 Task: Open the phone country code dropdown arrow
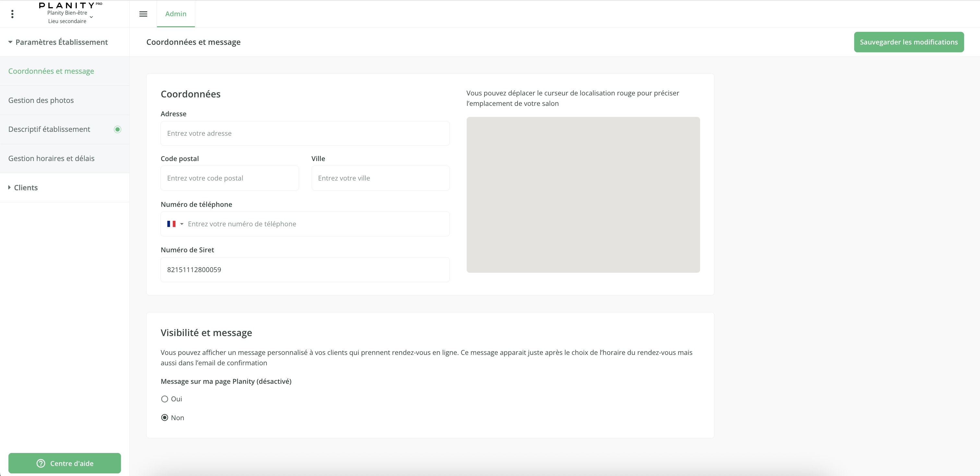[182, 224]
